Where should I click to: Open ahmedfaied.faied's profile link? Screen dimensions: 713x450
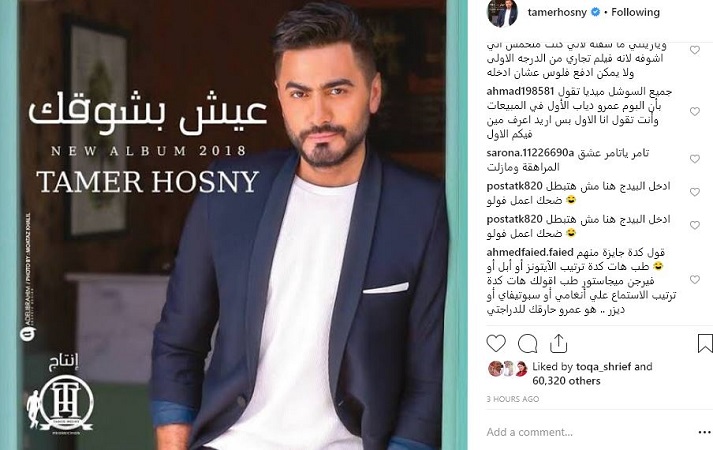click(530, 252)
